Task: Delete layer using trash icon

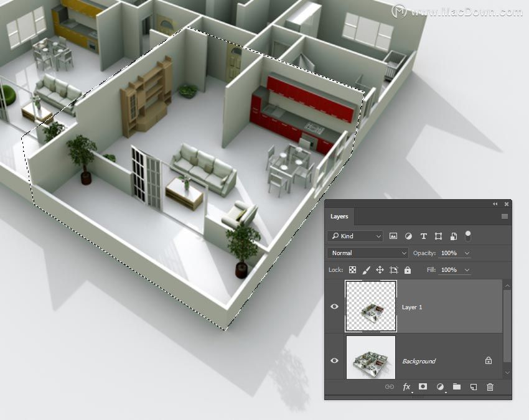Action: click(490, 387)
